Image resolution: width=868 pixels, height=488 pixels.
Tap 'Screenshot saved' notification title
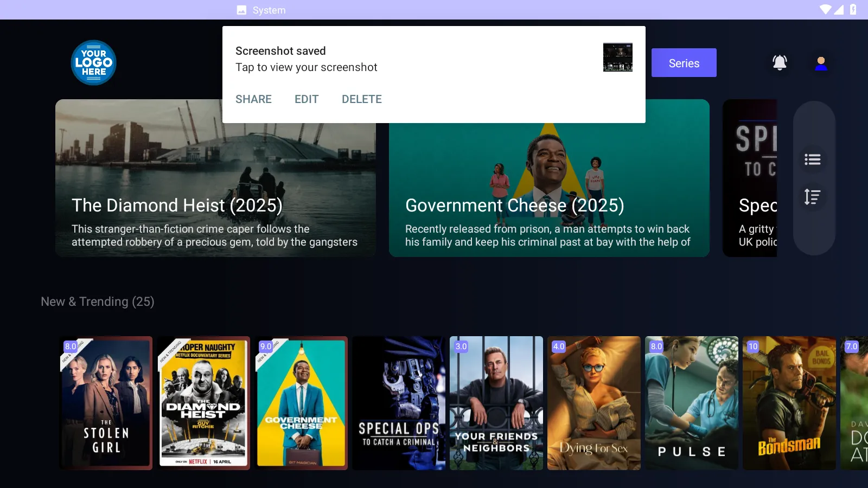(x=280, y=51)
